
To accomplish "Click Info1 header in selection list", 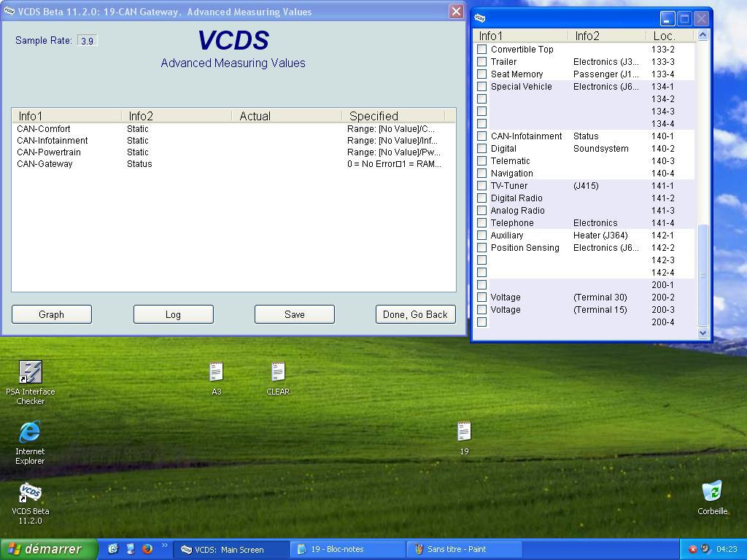I will tap(521, 36).
